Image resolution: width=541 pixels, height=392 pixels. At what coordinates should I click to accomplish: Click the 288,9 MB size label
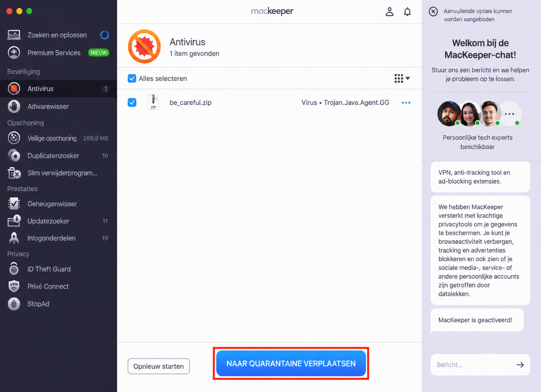coord(95,138)
